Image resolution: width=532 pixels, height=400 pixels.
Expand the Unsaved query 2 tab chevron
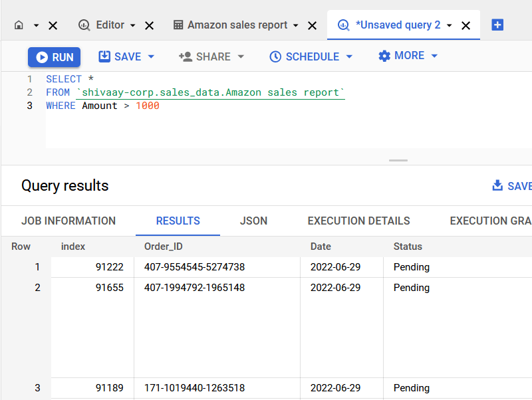(x=449, y=25)
